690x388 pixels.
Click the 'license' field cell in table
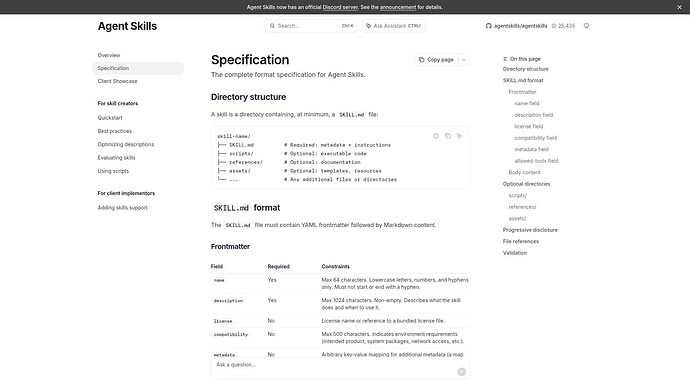223,321
